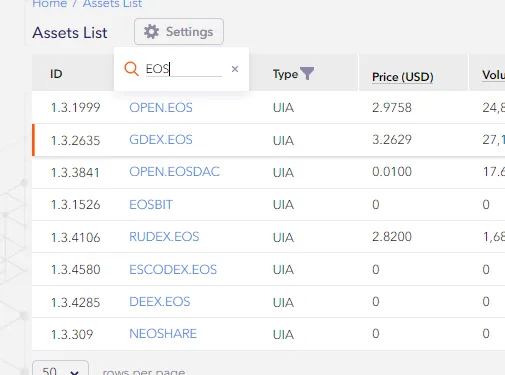Click price value 0.0100
The width and height of the screenshot is (505, 375).
392,172
